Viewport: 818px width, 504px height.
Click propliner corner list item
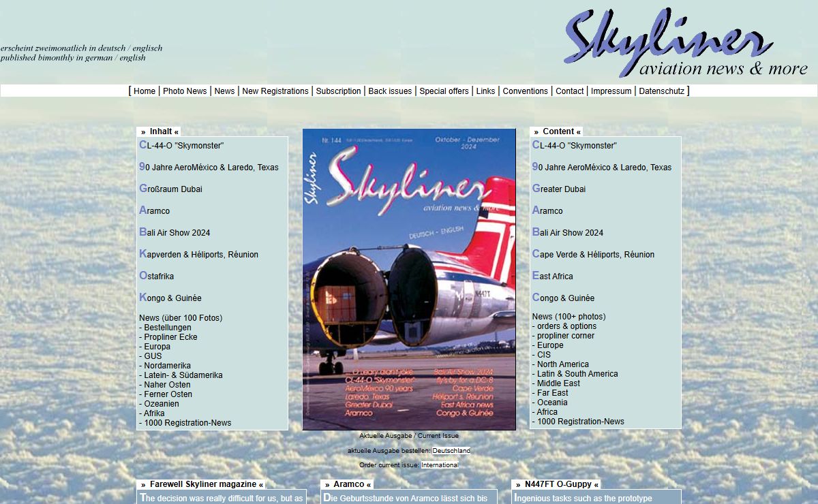click(563, 336)
